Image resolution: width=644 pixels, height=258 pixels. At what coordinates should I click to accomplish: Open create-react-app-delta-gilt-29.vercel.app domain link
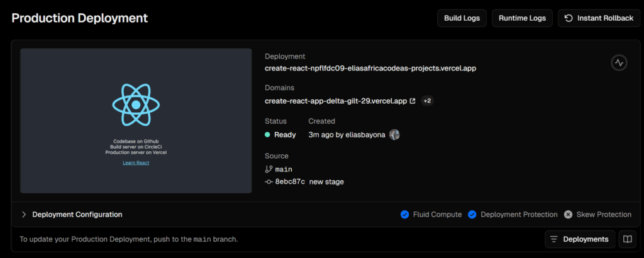point(336,101)
